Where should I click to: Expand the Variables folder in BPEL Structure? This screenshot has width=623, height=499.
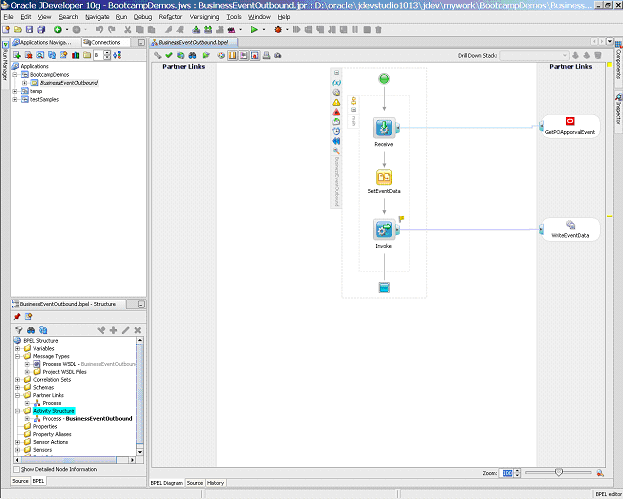[17, 348]
